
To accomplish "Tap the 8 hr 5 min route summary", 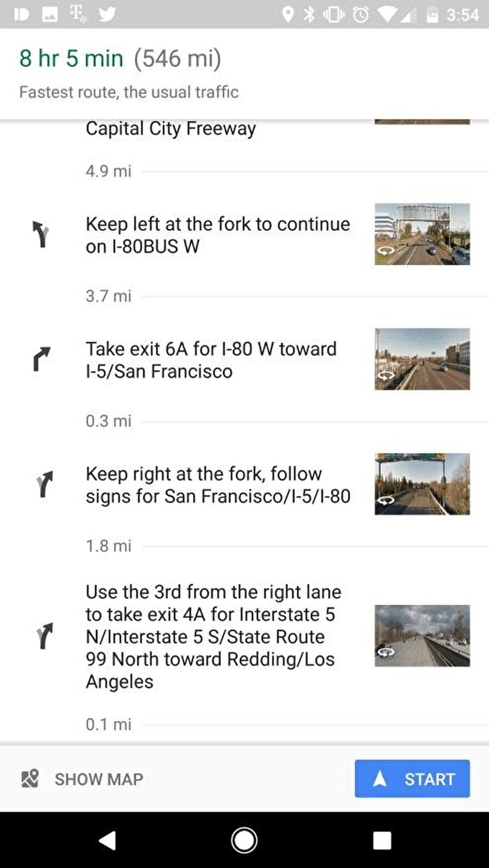I will [71, 59].
